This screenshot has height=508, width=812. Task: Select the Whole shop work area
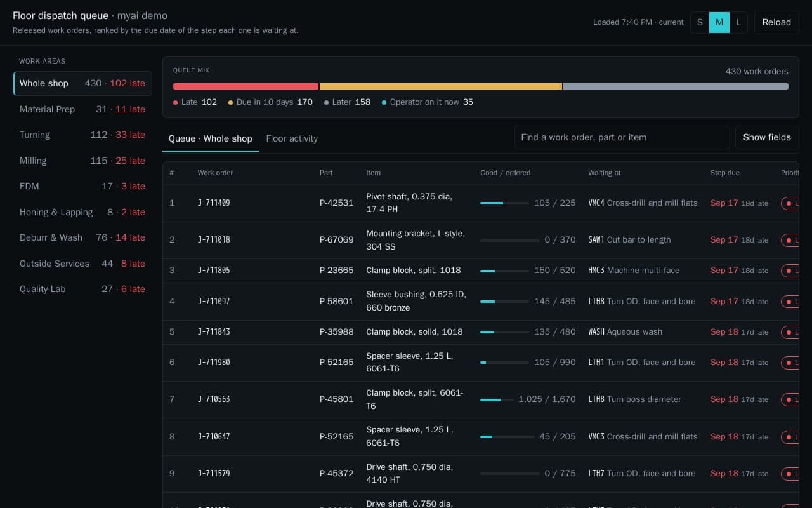82,83
